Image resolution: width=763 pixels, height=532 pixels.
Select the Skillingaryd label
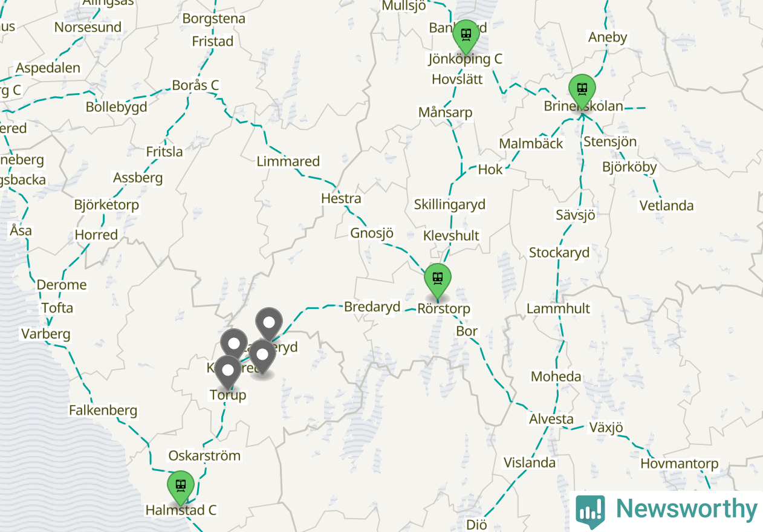pyautogui.click(x=450, y=204)
